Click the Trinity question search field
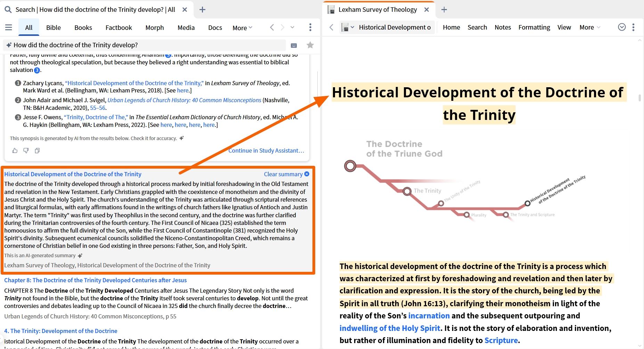 click(145, 45)
